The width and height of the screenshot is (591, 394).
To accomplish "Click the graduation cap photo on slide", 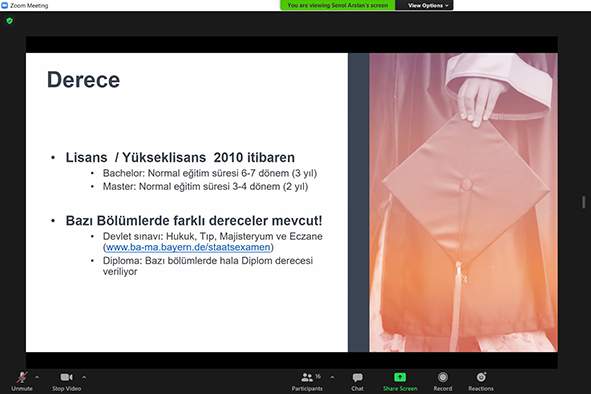I will 463,202.
